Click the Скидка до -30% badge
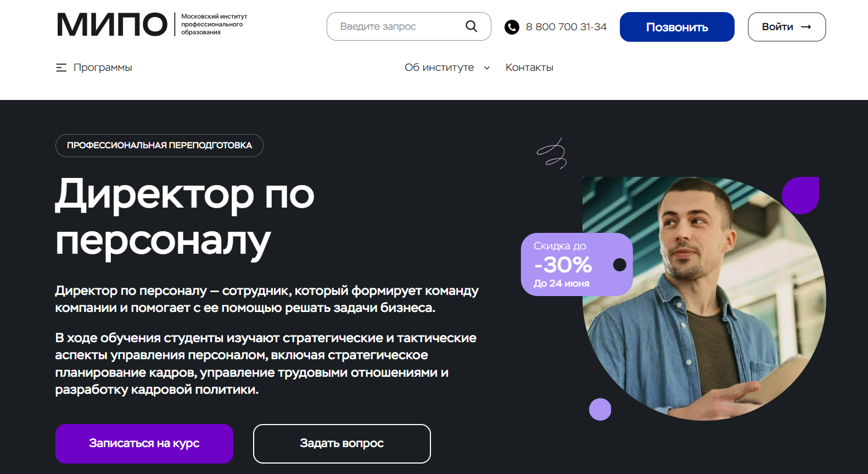 point(576,264)
